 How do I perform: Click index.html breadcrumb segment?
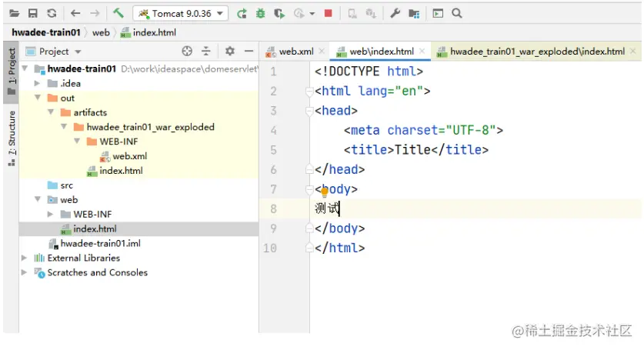(x=148, y=32)
